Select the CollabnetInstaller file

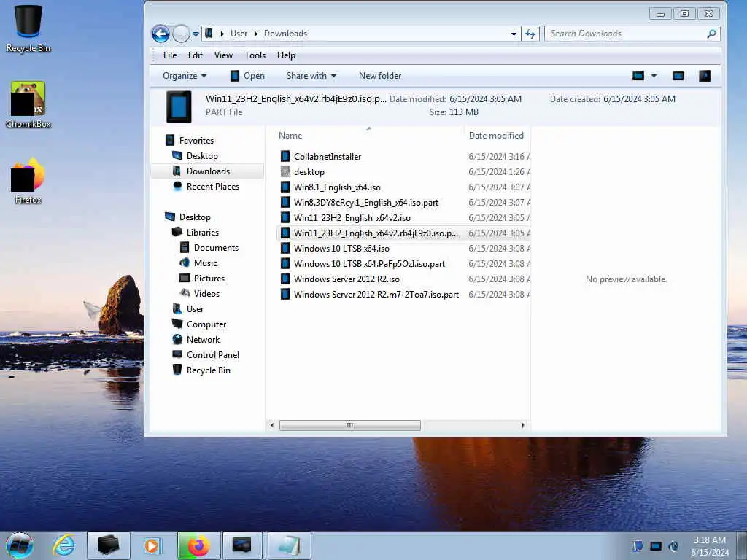click(x=327, y=157)
